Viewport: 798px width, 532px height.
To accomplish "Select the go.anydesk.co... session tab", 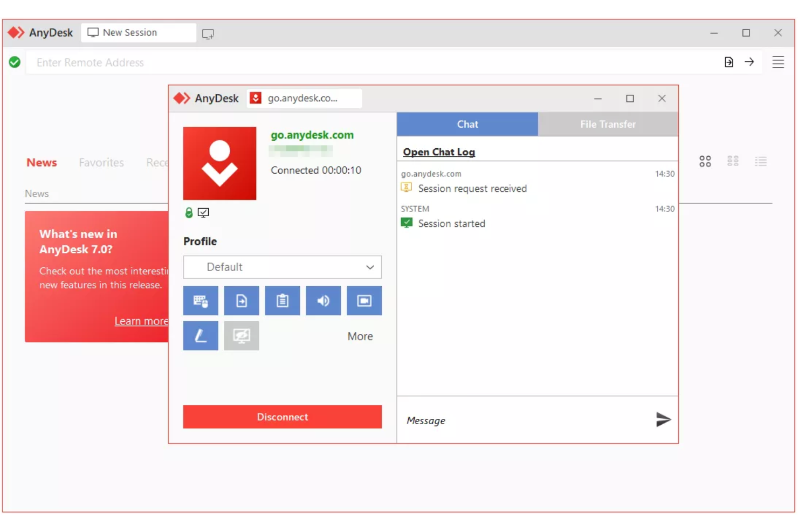I will point(304,98).
